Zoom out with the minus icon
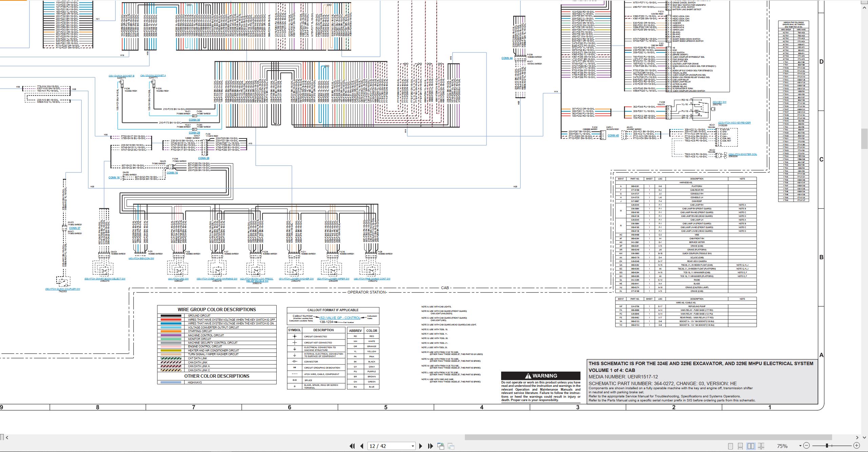This screenshot has height=452, width=868. point(807,446)
